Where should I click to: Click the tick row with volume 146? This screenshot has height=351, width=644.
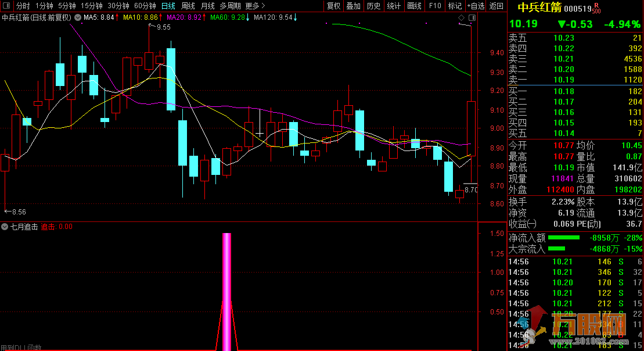click(575, 262)
